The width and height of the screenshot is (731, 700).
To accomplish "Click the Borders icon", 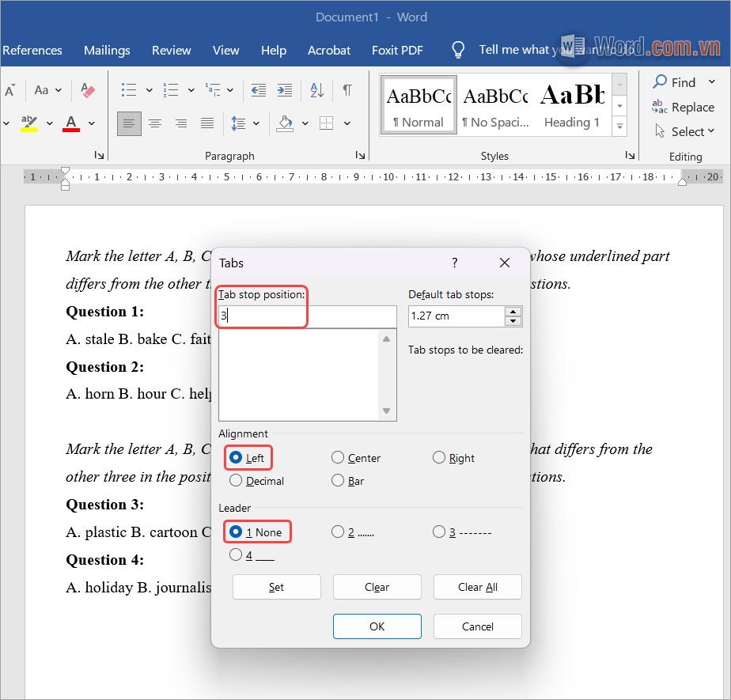I will 326,123.
